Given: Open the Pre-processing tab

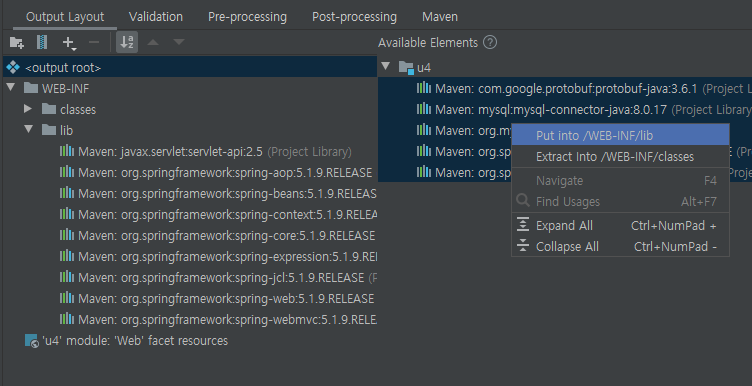Looking at the screenshot, I should pyautogui.click(x=247, y=17).
